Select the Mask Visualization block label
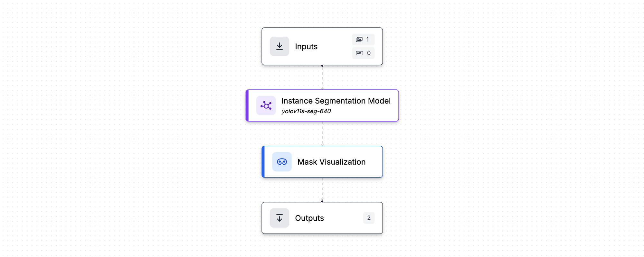644x257 pixels. pos(331,162)
